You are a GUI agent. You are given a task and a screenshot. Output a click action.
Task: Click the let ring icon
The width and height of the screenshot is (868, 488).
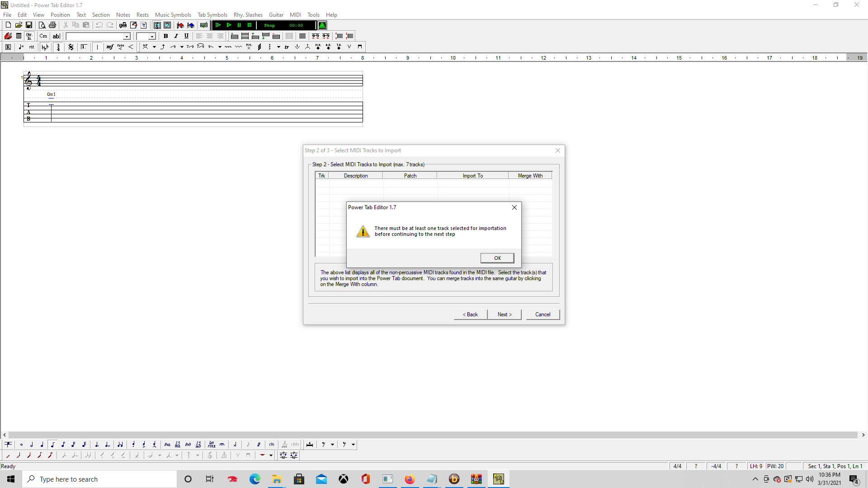(x=212, y=445)
